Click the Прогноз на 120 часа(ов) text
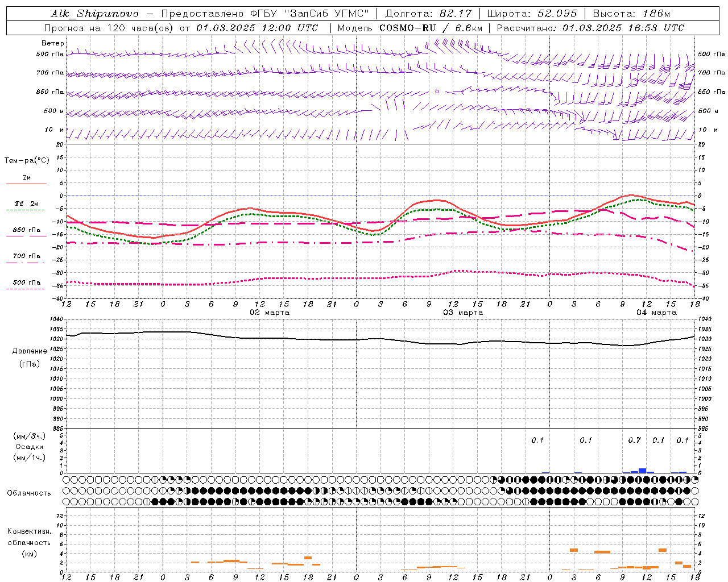 coord(108,28)
